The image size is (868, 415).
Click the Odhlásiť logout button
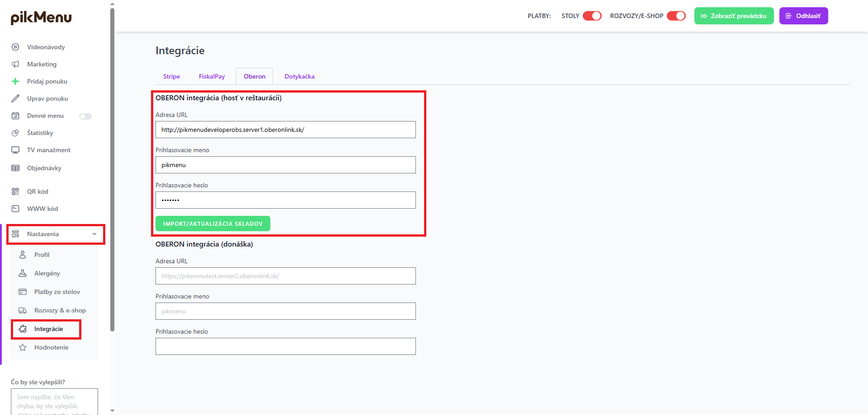click(x=803, y=16)
